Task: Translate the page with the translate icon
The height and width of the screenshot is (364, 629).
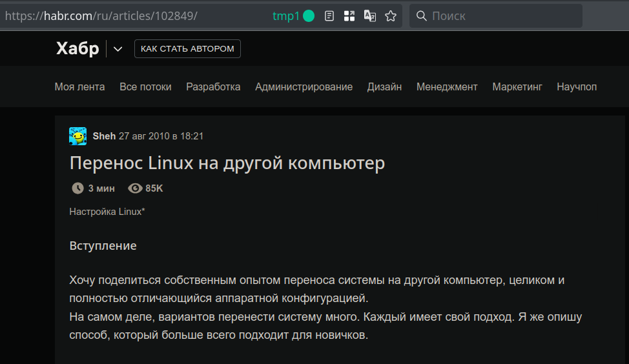Action: (370, 16)
